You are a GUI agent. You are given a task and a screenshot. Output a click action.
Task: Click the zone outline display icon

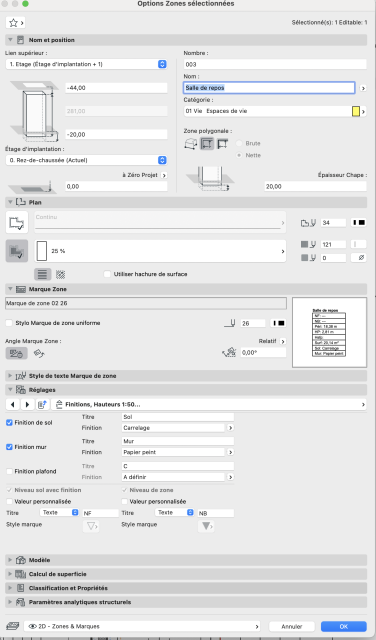pyautogui.click(x=17, y=222)
